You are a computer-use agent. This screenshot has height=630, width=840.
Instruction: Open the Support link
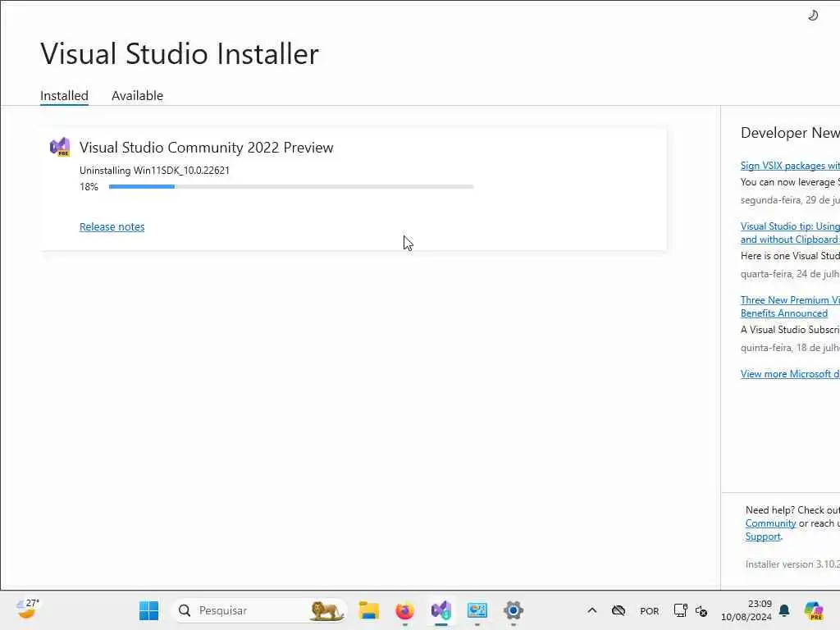tap(763, 536)
